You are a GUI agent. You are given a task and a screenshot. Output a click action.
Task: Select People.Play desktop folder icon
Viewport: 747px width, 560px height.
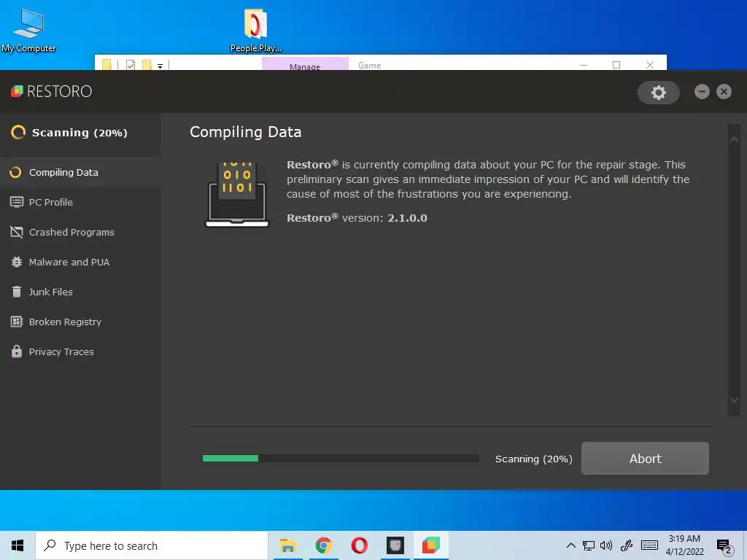256,29
